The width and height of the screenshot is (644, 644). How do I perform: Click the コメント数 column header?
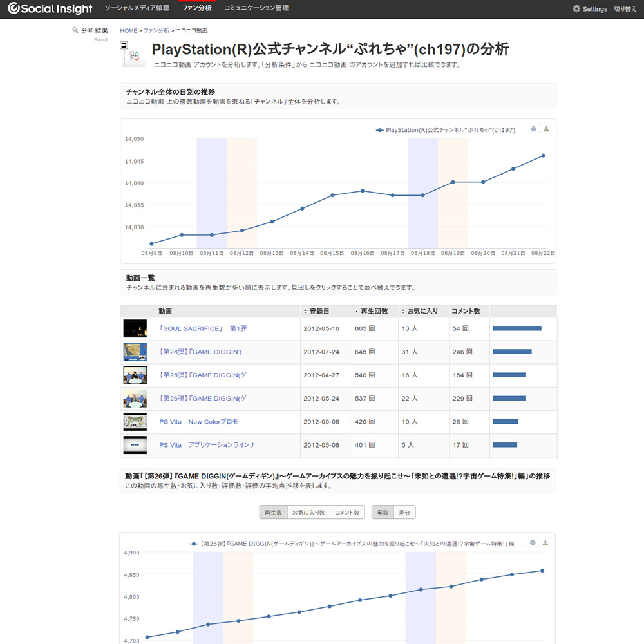[466, 311]
